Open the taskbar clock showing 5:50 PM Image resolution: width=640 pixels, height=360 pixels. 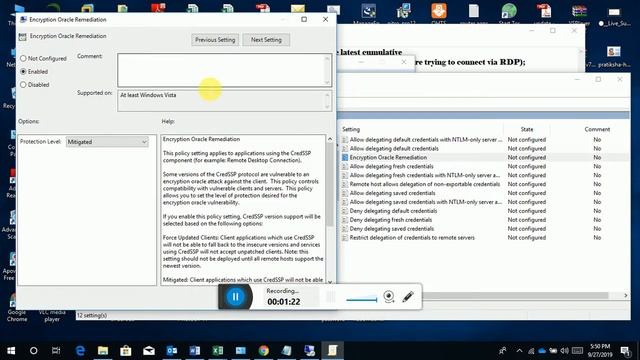600,351
